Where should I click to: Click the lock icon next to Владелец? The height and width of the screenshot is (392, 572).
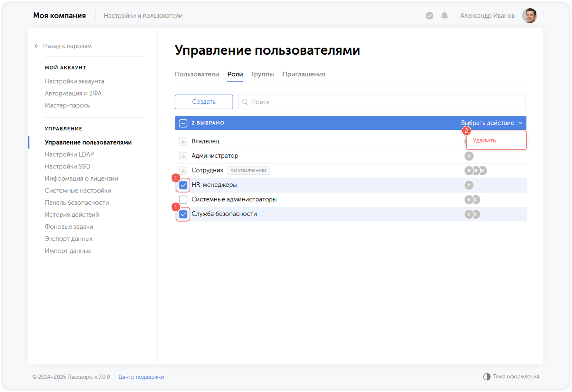[x=183, y=141]
